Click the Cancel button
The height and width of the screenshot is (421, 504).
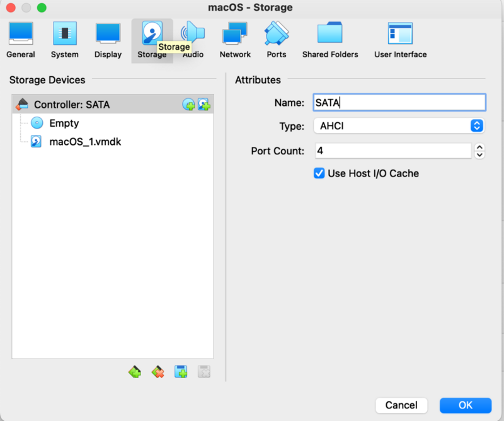(401, 405)
